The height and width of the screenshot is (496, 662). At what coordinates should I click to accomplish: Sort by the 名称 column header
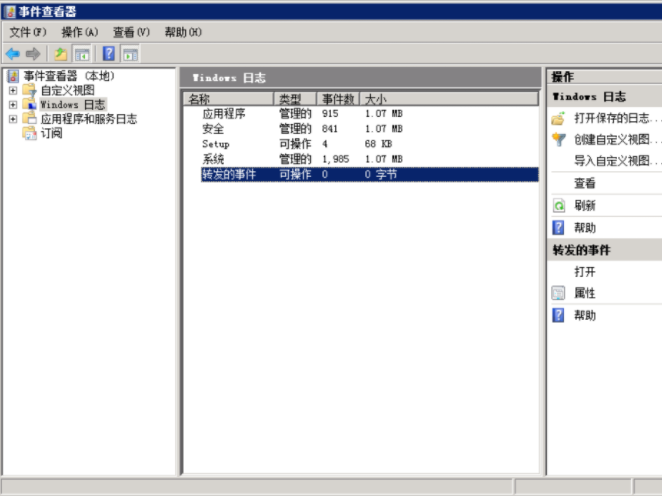228,99
